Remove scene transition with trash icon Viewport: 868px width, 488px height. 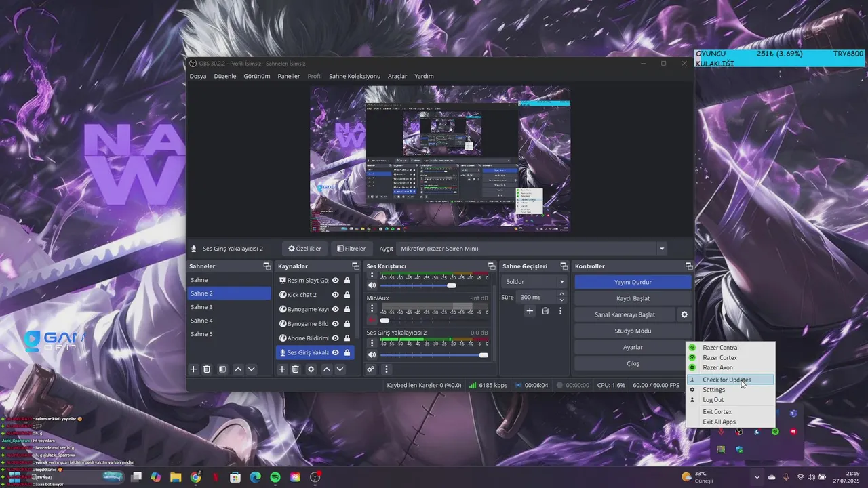545,311
